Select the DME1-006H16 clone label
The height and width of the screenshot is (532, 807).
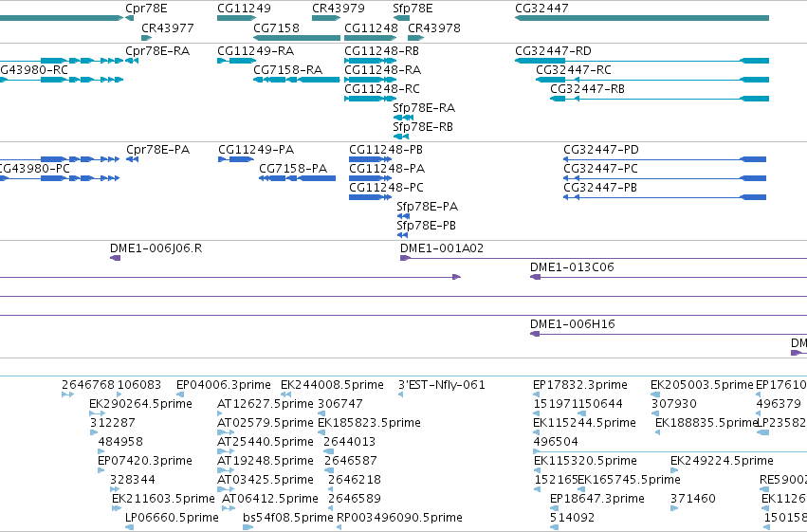tap(573, 324)
